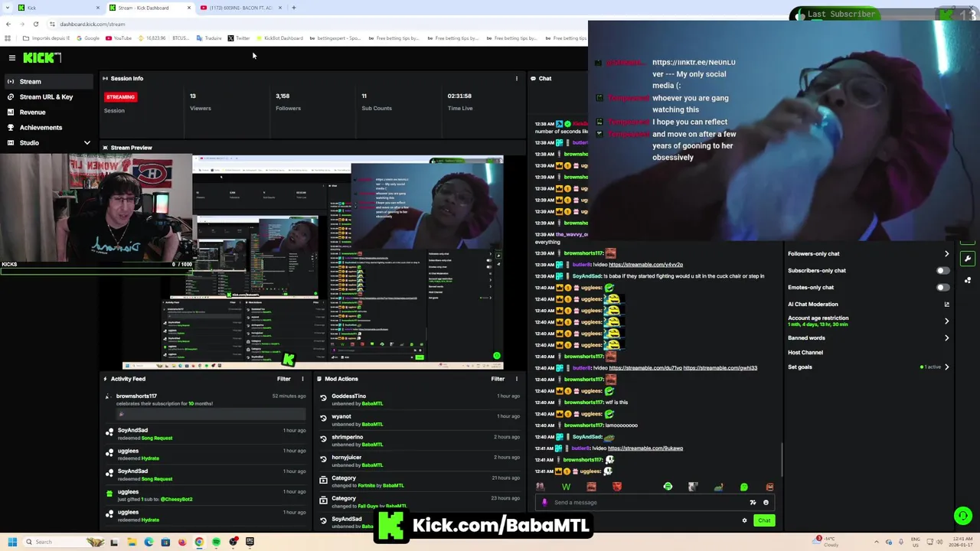
Task: Click shrimperino unbanned mod action row
Action: point(420,441)
